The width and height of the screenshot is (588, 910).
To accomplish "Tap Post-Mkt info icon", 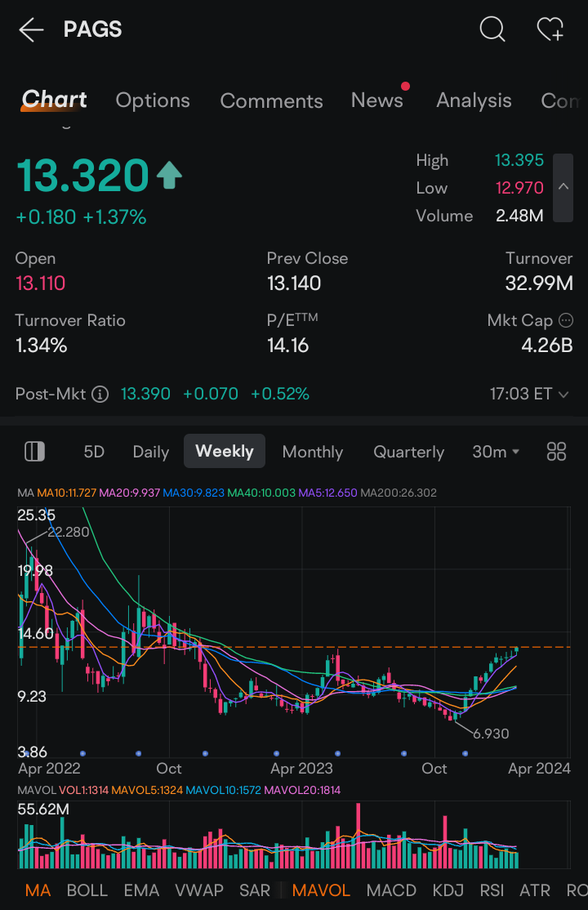I will click(100, 394).
